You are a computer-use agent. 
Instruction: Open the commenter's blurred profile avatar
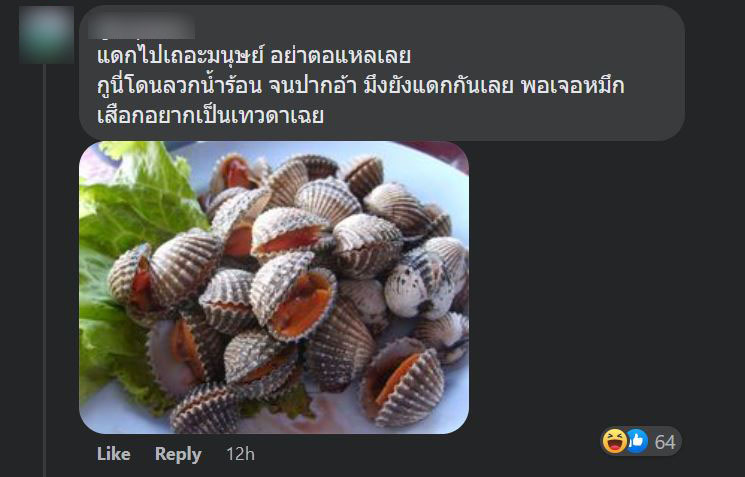click(46, 35)
